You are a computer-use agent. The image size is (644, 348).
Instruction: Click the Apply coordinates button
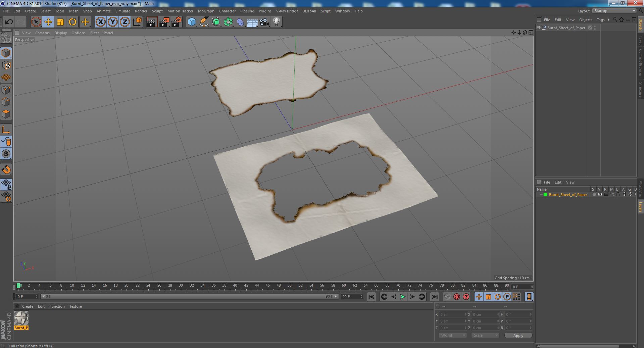point(518,335)
